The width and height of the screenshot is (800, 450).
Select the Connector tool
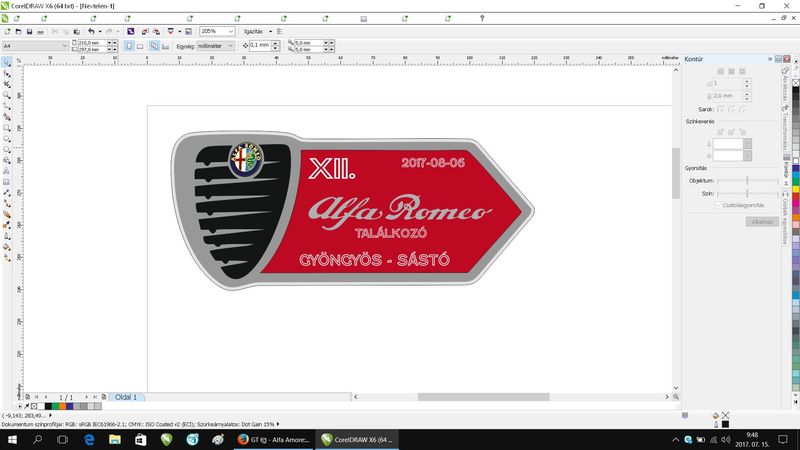(7, 204)
